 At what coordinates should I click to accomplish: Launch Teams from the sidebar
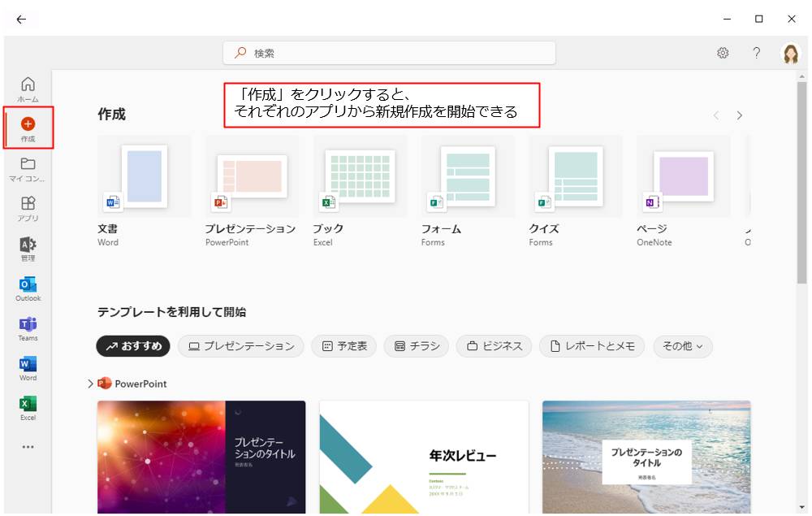28,328
